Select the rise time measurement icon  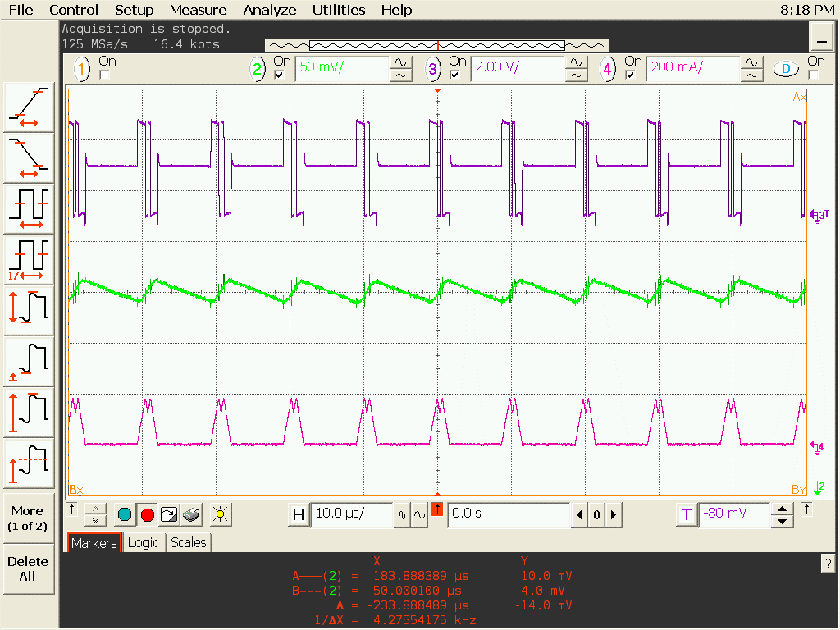click(x=30, y=107)
